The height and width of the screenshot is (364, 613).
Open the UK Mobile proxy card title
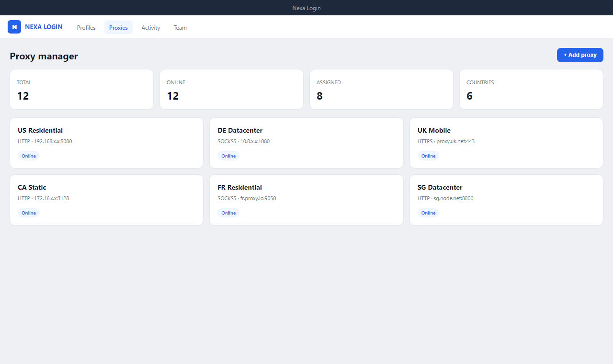[x=434, y=130]
